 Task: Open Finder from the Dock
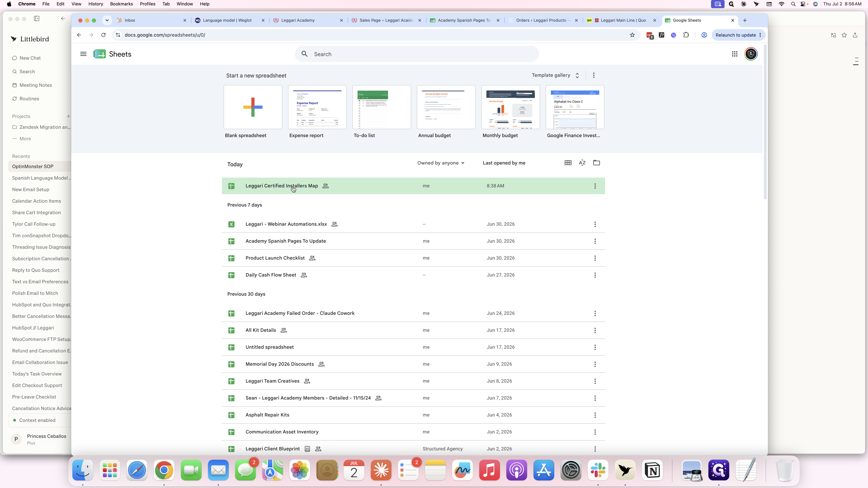click(83, 470)
